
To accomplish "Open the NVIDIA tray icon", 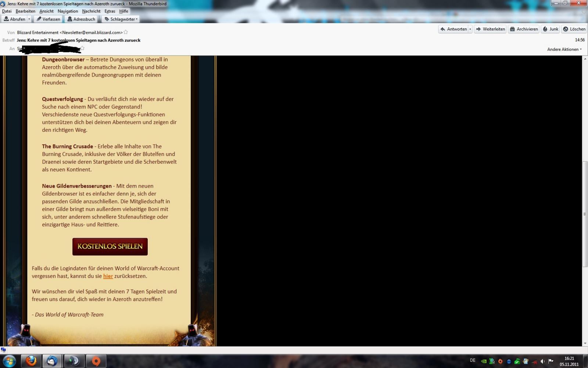I will (484, 361).
